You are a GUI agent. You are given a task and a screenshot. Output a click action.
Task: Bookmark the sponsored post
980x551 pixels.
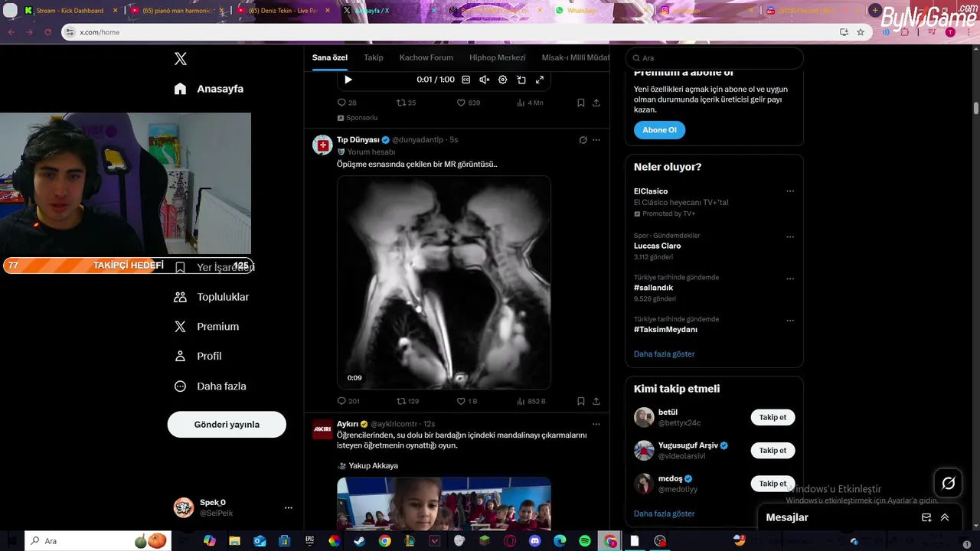click(581, 103)
